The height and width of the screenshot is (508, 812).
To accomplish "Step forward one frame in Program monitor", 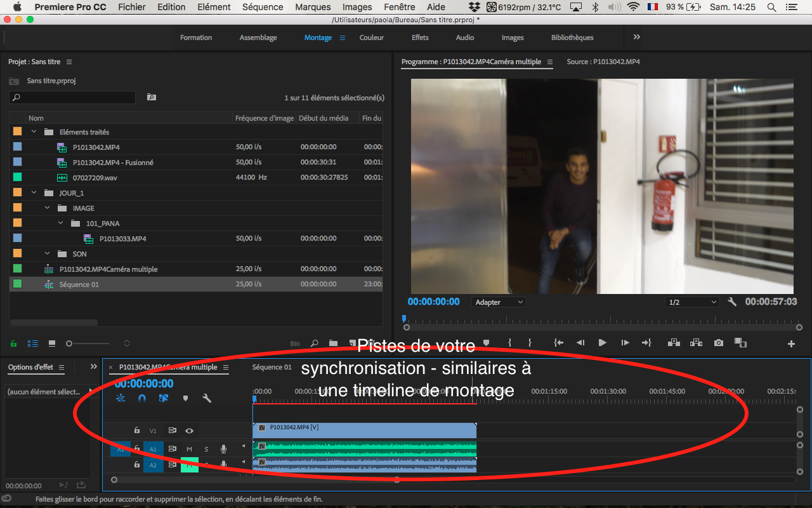I will click(x=625, y=343).
